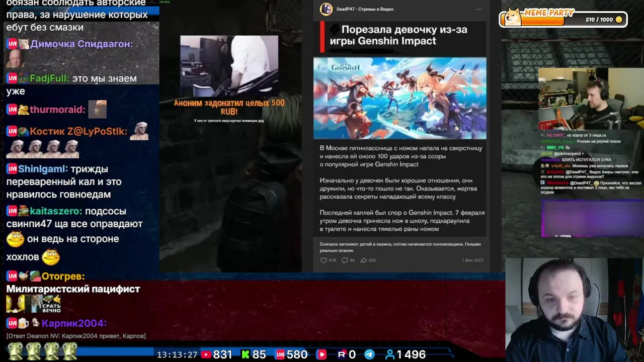Click the red play icon in the status bar

pos(321,354)
